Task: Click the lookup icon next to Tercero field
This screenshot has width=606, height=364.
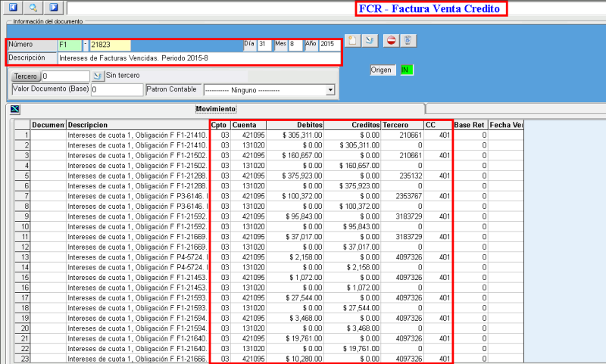Action: [97, 76]
